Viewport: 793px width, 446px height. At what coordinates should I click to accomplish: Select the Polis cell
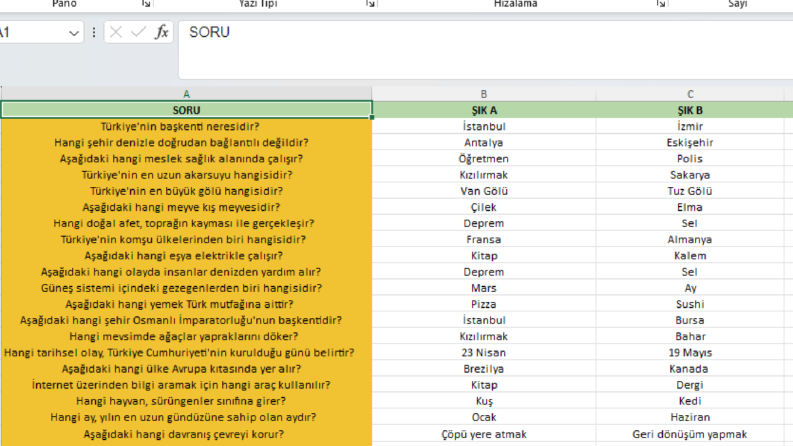tap(690, 158)
